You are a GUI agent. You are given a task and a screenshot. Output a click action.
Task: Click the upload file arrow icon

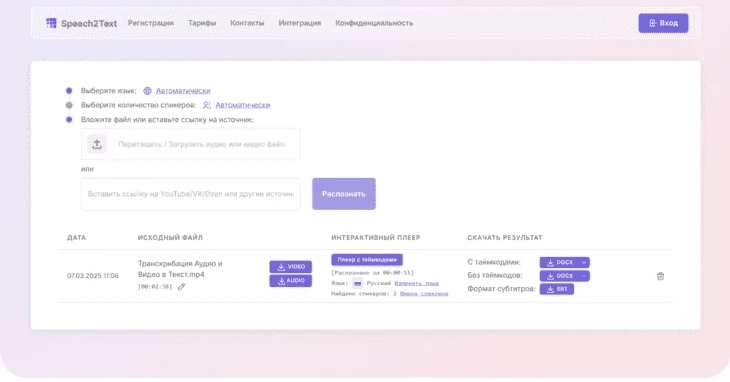click(97, 144)
